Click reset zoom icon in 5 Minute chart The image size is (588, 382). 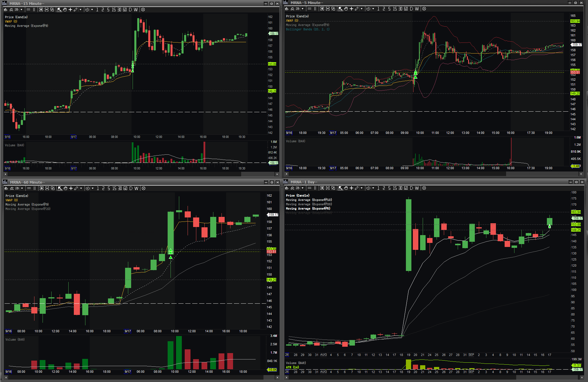pyautogui.click(x=333, y=9)
